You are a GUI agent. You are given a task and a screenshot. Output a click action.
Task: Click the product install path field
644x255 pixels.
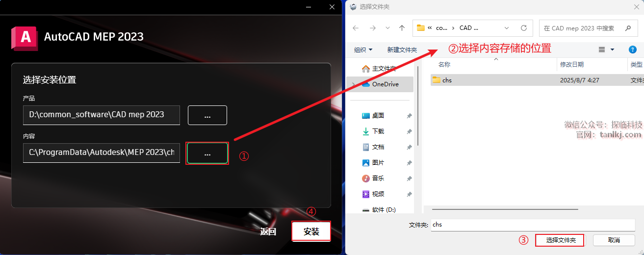pyautogui.click(x=102, y=115)
